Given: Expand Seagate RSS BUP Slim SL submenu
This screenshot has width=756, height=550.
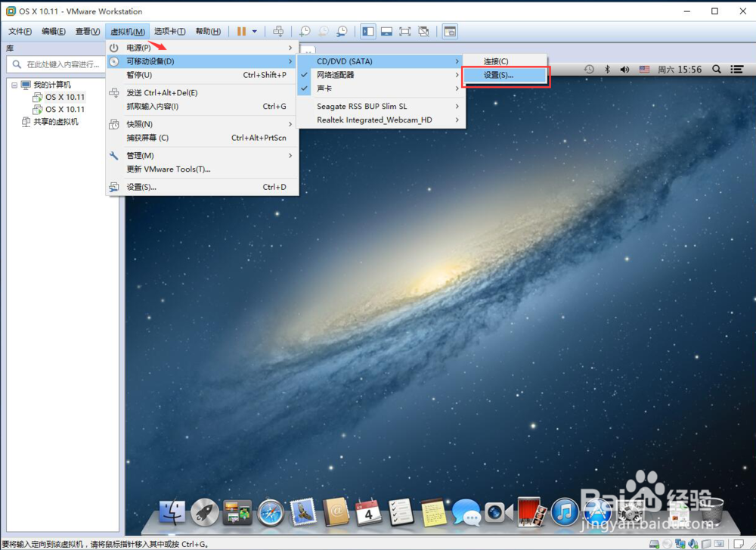Looking at the screenshot, I should click(x=380, y=106).
